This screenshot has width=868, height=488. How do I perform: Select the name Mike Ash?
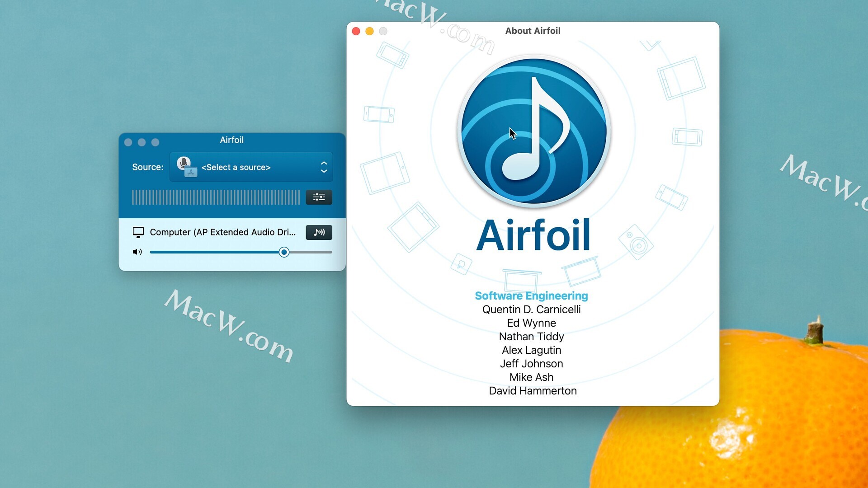click(531, 377)
